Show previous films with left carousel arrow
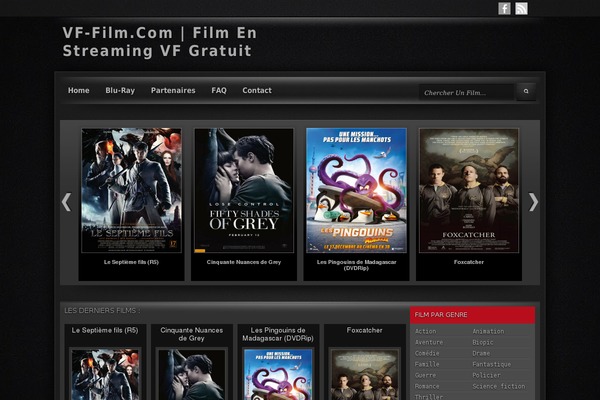The image size is (600, 400). pos(67,202)
